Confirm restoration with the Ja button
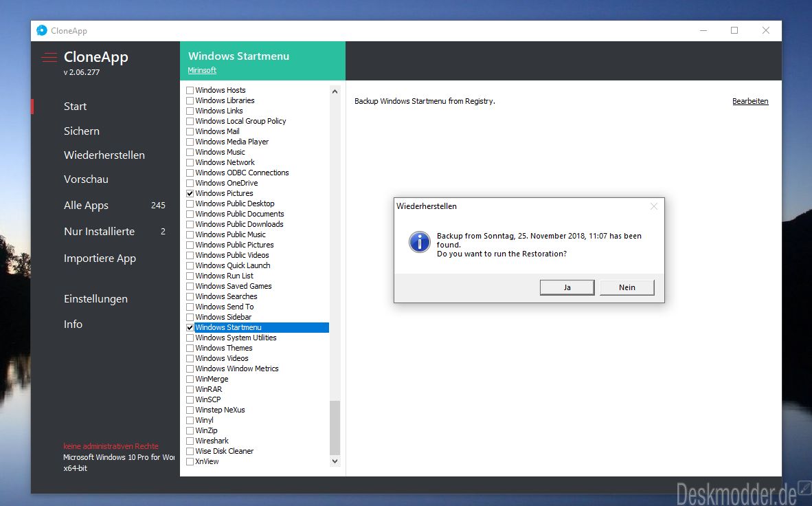This screenshot has width=812, height=506. click(567, 287)
